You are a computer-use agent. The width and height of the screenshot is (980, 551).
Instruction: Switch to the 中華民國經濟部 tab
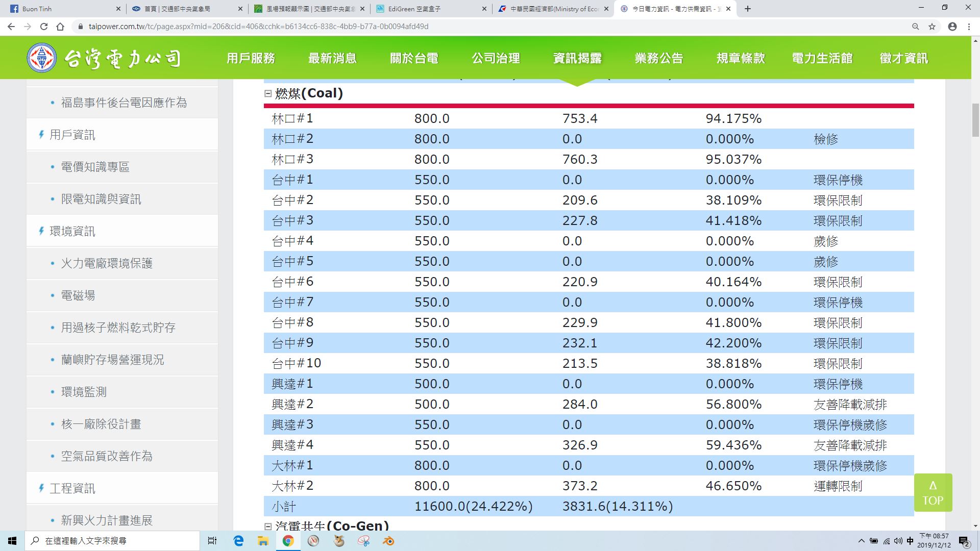click(x=554, y=9)
